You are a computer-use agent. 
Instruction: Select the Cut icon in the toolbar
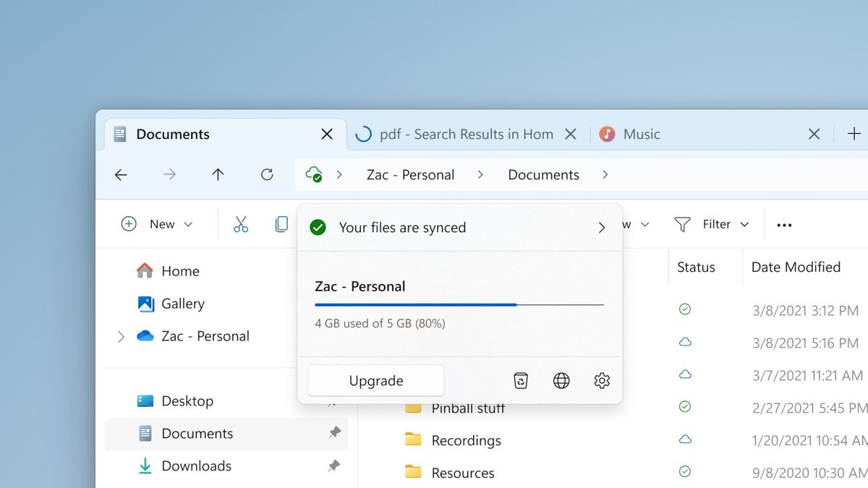(241, 224)
